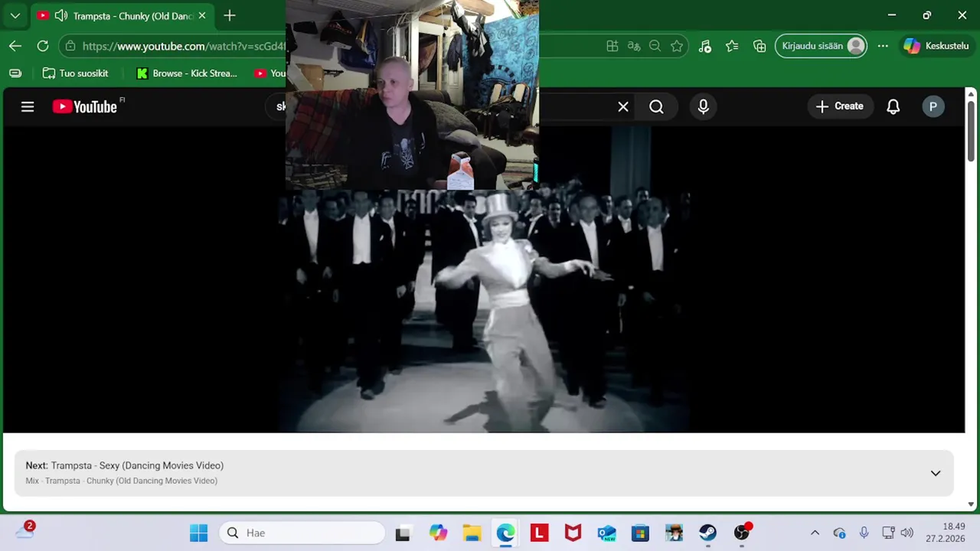Open volume control in system tray

click(x=907, y=533)
